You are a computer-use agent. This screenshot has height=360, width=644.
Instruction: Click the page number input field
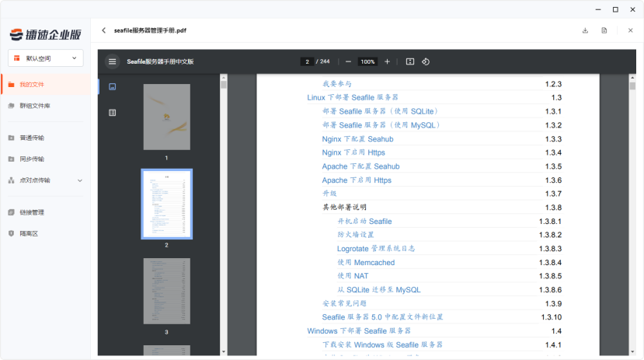307,61
